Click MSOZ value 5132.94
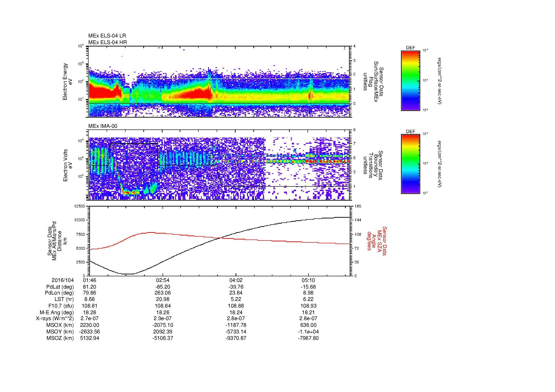555x392 pixels. point(89,338)
